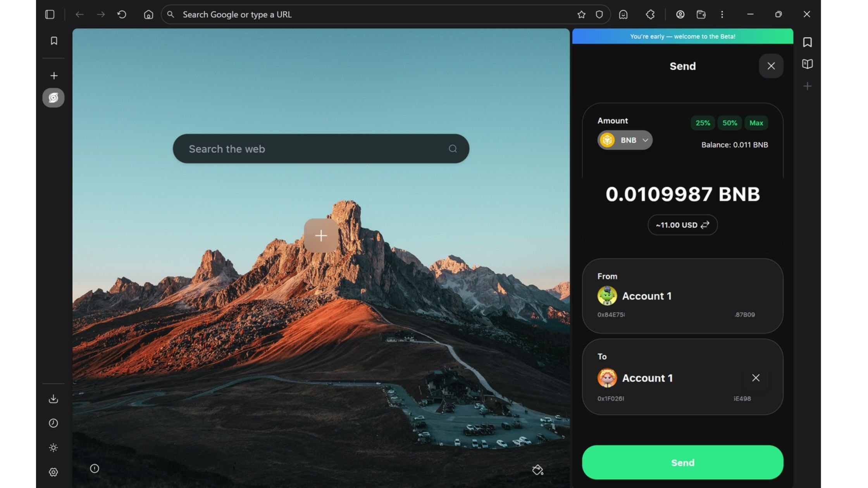The image size is (868, 488).
Task: Open downloads in the left sidebar
Action: pyautogui.click(x=53, y=399)
